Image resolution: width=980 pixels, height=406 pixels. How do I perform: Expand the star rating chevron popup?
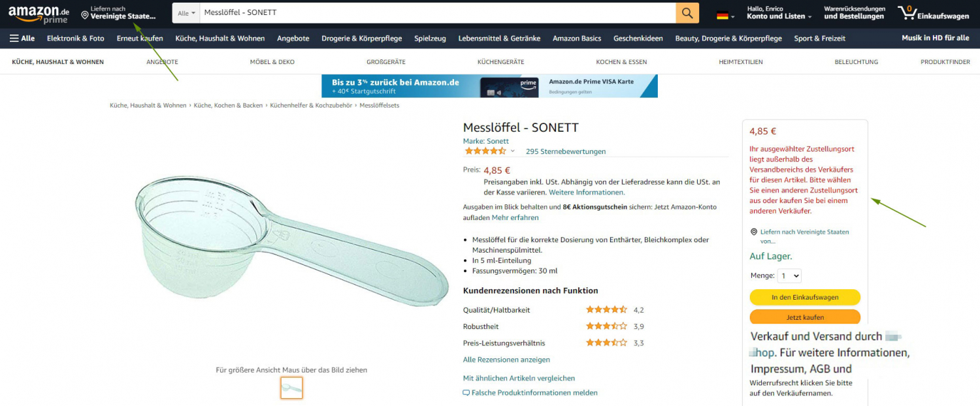coord(513,151)
